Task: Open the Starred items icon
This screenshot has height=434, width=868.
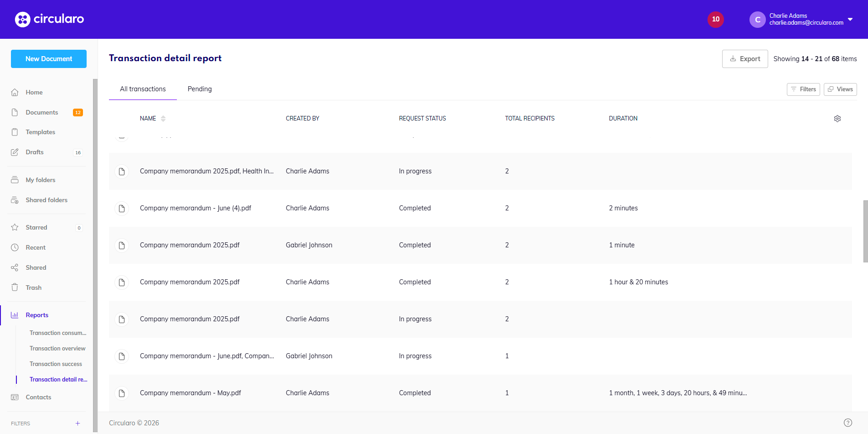Action: point(15,227)
